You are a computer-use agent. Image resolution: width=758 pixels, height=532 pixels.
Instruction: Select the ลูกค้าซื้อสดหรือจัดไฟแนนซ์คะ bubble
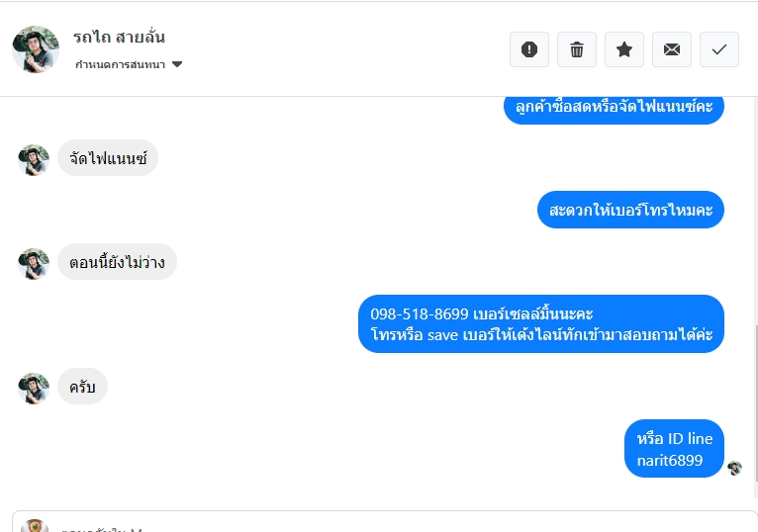614,109
